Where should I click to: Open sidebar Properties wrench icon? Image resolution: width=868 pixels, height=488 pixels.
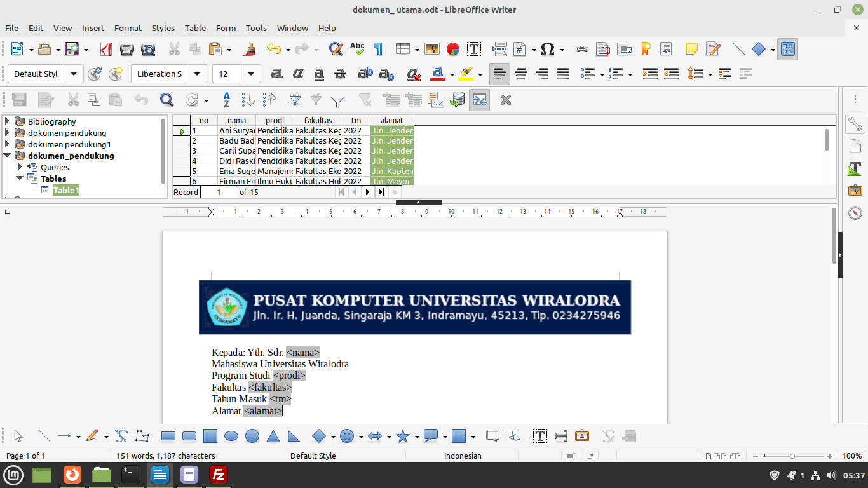855,124
